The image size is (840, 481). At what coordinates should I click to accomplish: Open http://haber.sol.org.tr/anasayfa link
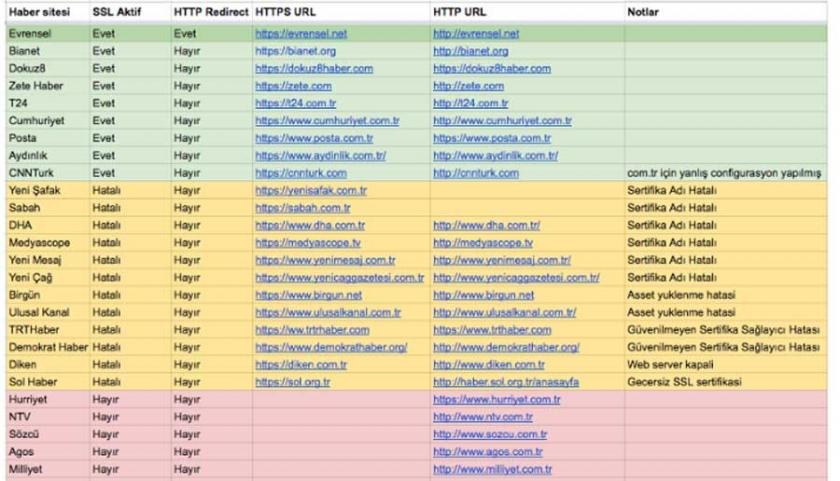click(x=504, y=381)
